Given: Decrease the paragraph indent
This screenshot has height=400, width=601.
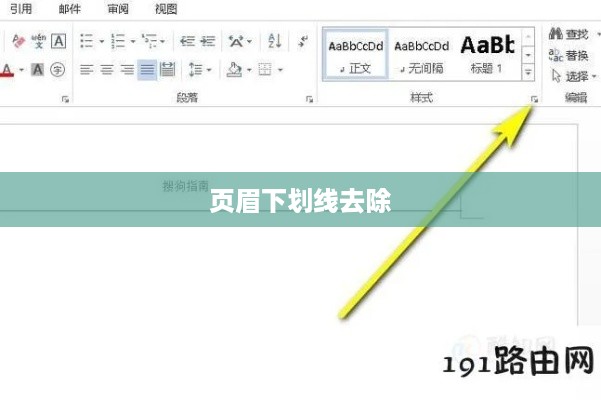Looking at the screenshot, I should pyautogui.click(x=187, y=41).
